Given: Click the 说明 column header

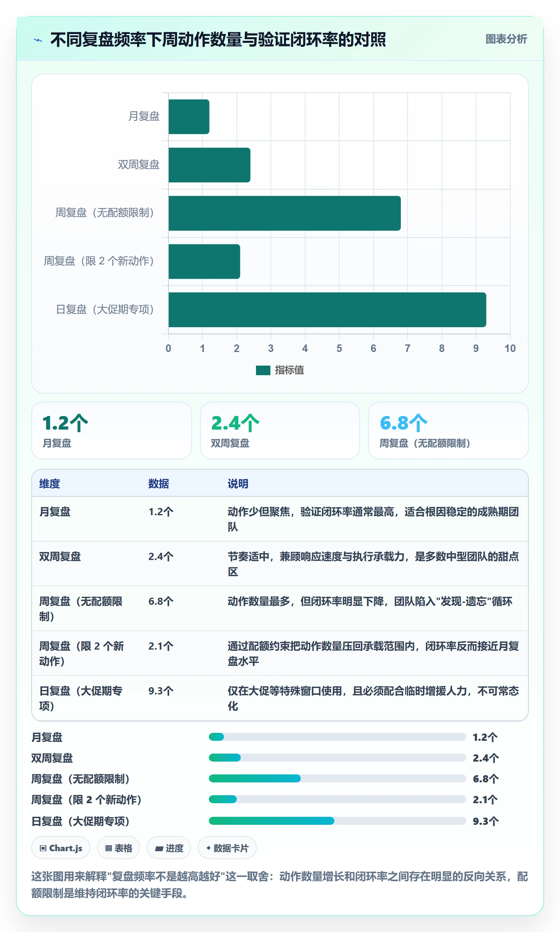Looking at the screenshot, I should [238, 484].
